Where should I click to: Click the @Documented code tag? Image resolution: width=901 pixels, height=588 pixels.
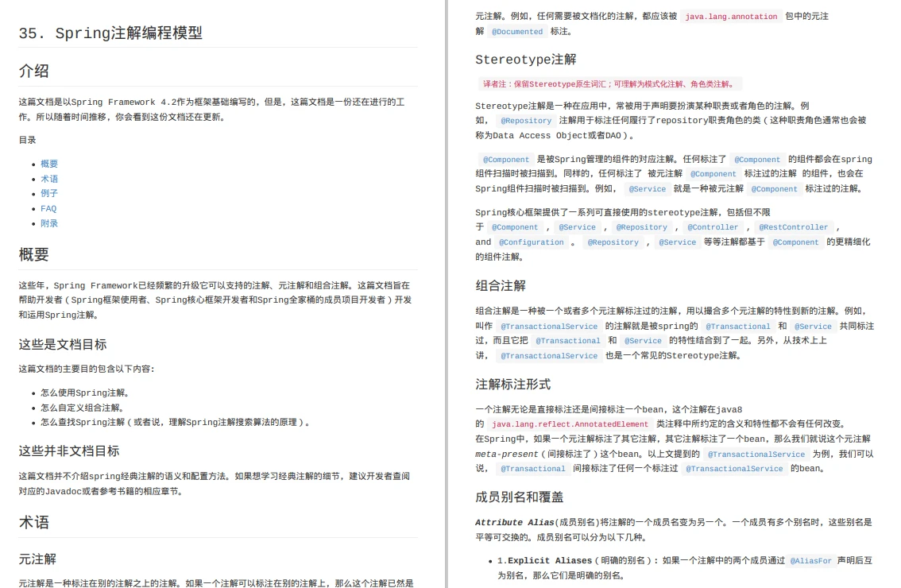[517, 32]
